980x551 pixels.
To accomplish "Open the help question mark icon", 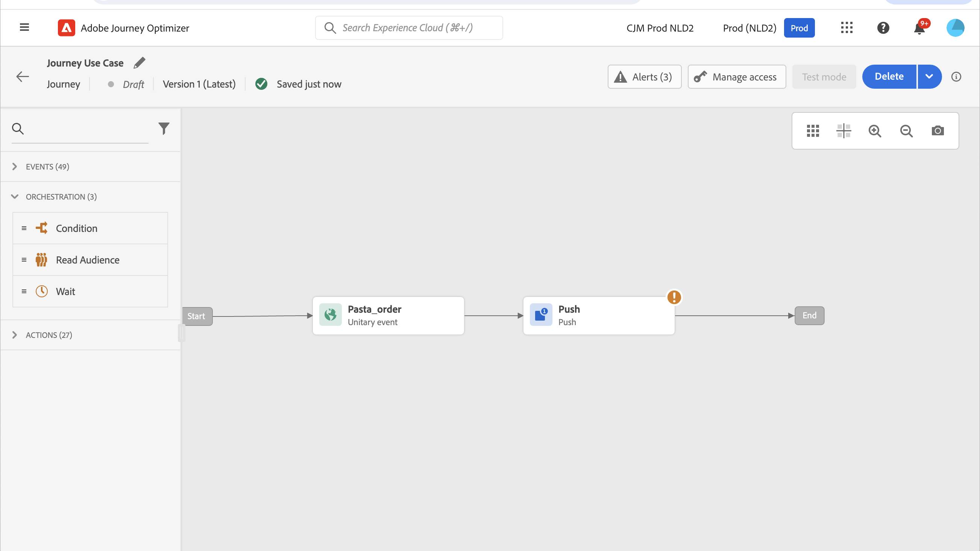I will pyautogui.click(x=883, y=28).
